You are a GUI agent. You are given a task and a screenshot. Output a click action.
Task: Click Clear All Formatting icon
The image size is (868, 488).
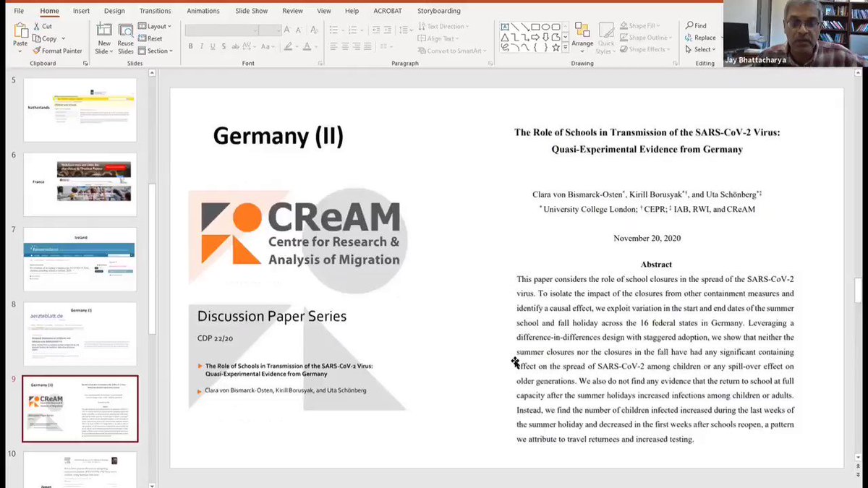pos(314,30)
